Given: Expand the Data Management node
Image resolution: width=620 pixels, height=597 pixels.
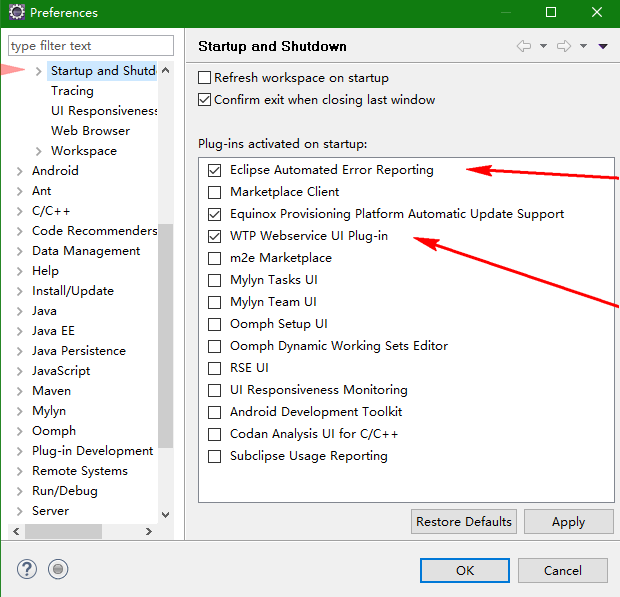Looking at the screenshot, I should pyautogui.click(x=19, y=251).
